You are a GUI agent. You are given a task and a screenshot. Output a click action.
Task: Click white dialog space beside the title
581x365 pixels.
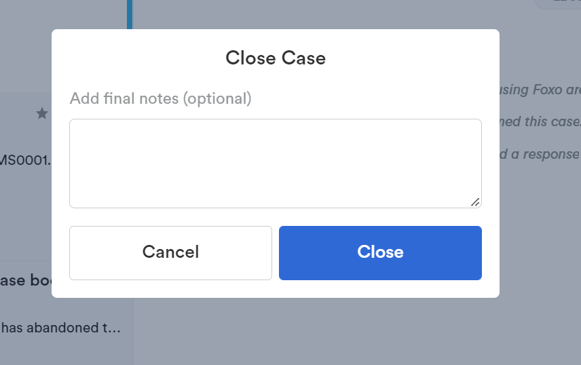pos(408,58)
